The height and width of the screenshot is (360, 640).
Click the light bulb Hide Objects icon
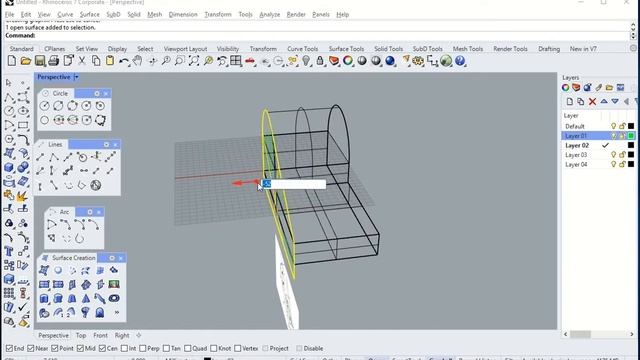(306, 61)
